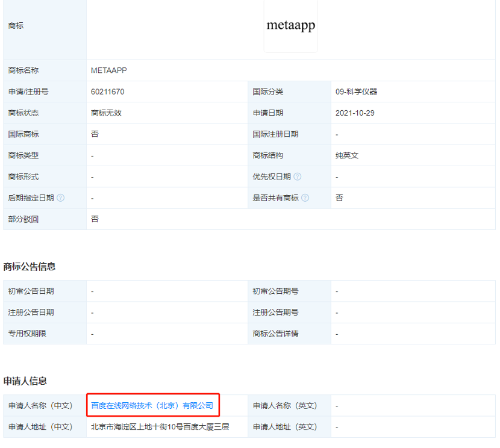Image resolution: width=500 pixels, height=448 pixels.
Task: Click the 申请人名称（英文） label
Action: (x=285, y=405)
